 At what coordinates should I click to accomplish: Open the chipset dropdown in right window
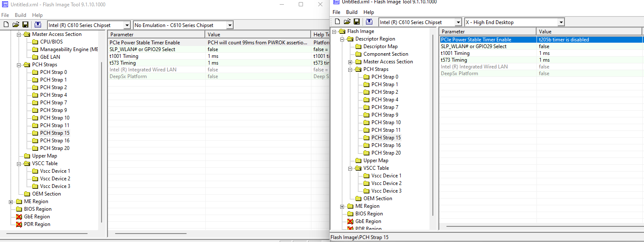458,22
